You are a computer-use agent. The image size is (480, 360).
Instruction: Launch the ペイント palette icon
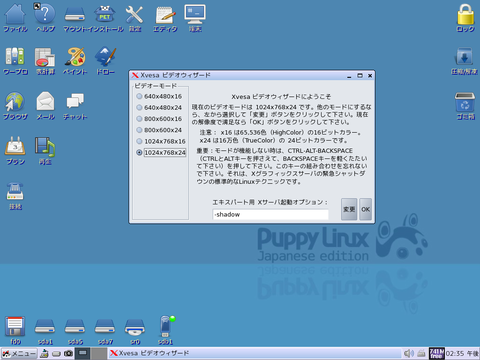[x=75, y=57]
